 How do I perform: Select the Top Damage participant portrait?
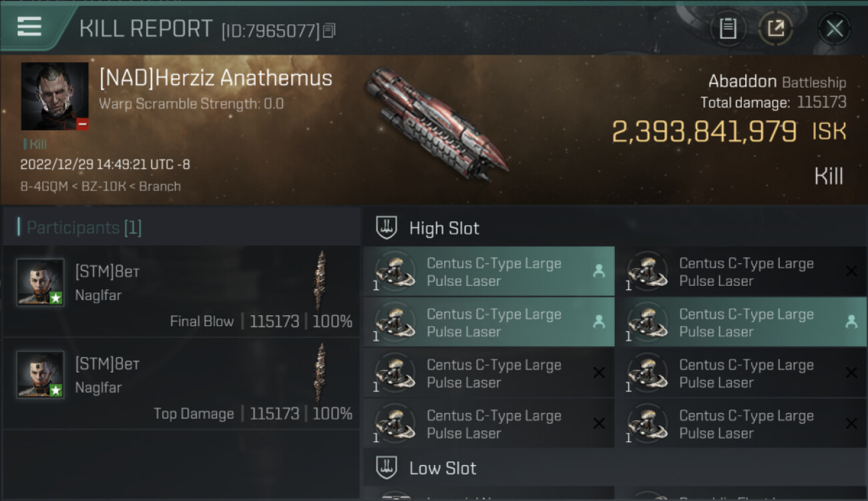(41, 374)
